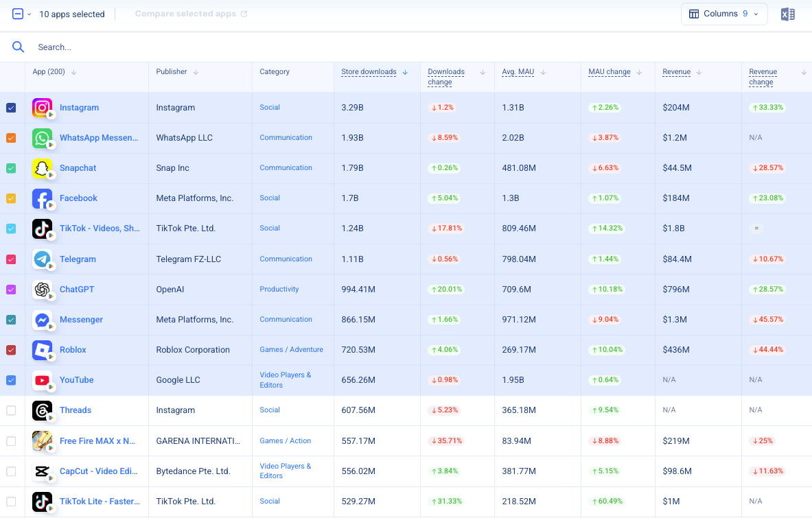
Task: Uncheck the WhatsApp Messenger row checkbox
Action: (11, 138)
